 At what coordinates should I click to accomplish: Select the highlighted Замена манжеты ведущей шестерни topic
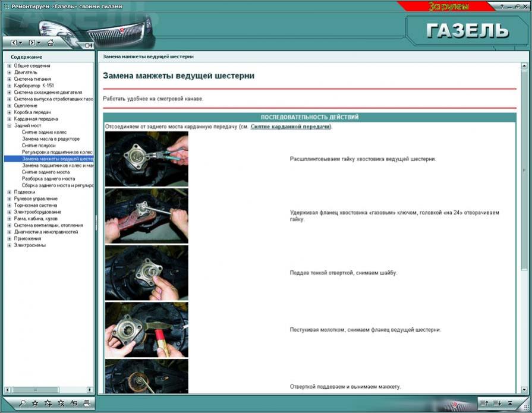(49, 159)
